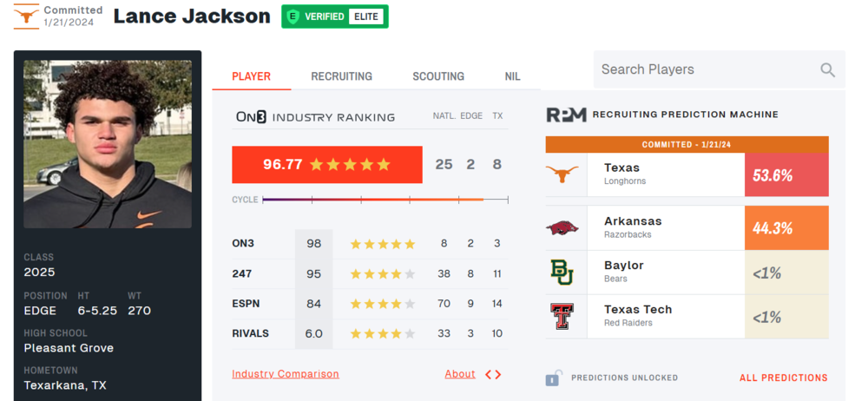The width and height of the screenshot is (868, 401).
Task: Click the Arkansas Razorbacks logo
Action: point(562,227)
